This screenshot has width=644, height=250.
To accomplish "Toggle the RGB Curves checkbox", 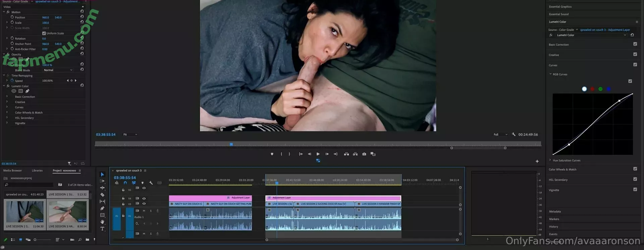I will click(x=630, y=81).
